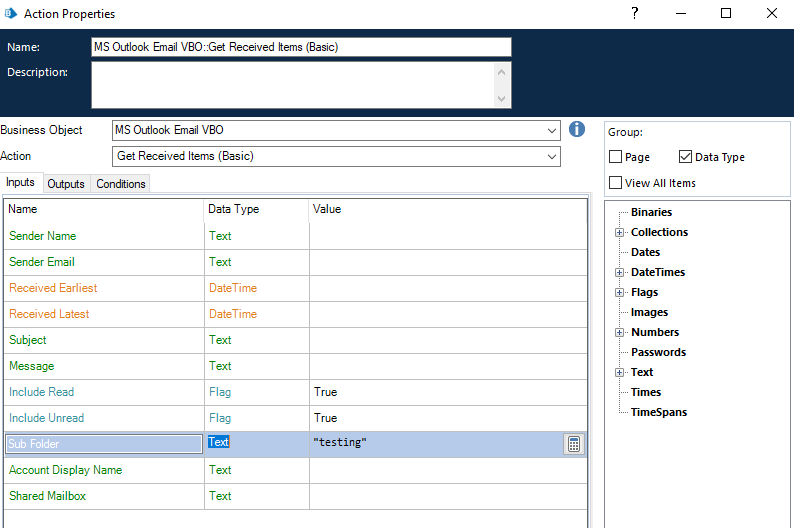Switch to the Outputs tab
794x528 pixels.
(66, 184)
